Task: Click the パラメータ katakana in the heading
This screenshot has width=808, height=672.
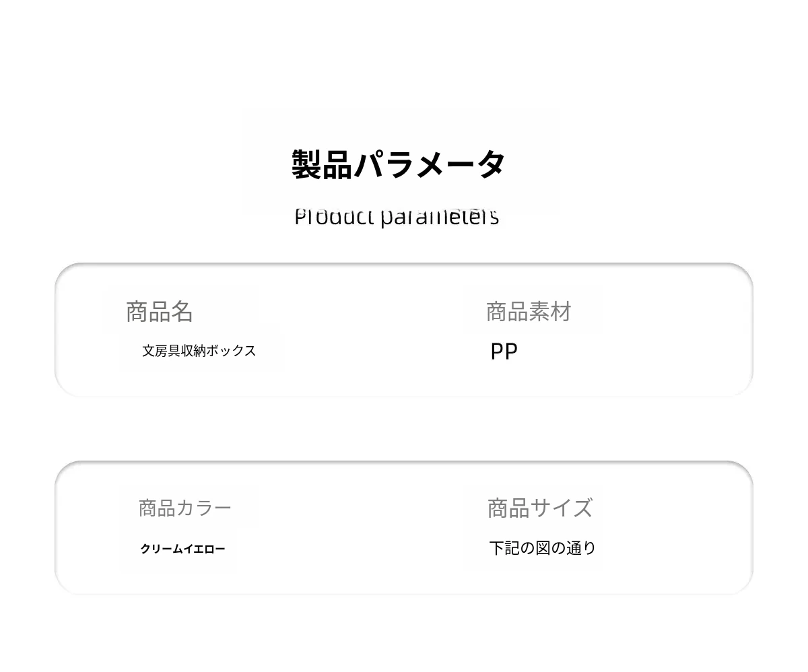Action: (x=430, y=164)
